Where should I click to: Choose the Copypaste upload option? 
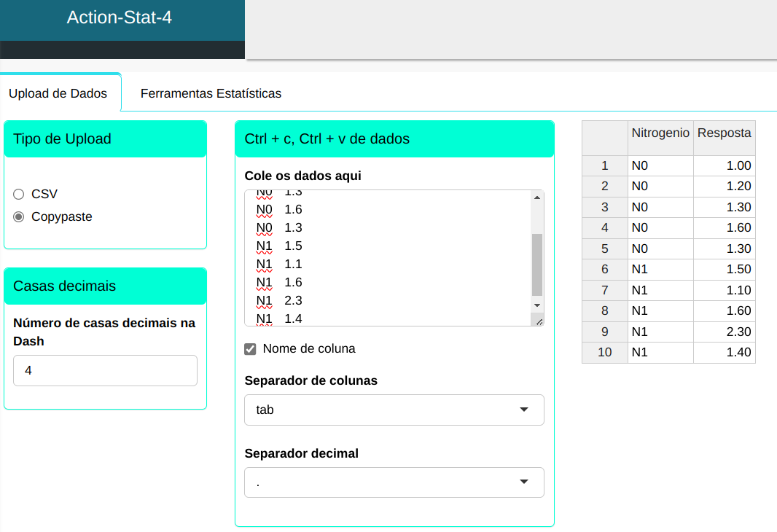(18, 217)
